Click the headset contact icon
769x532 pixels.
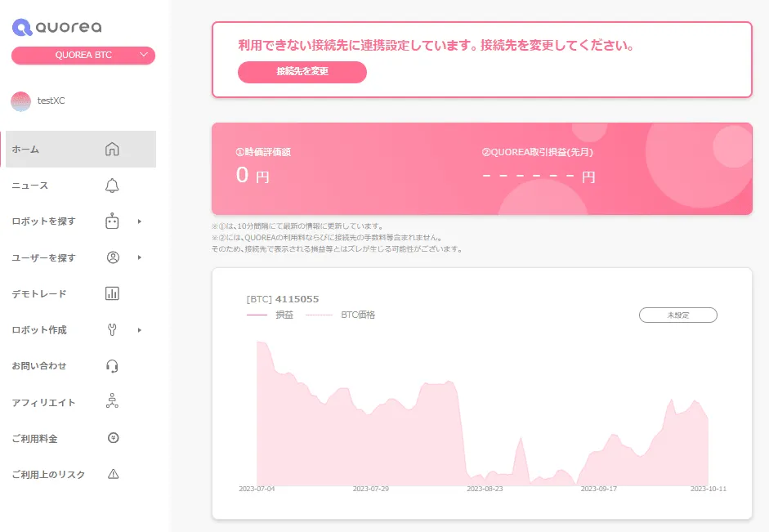pyautogui.click(x=113, y=366)
